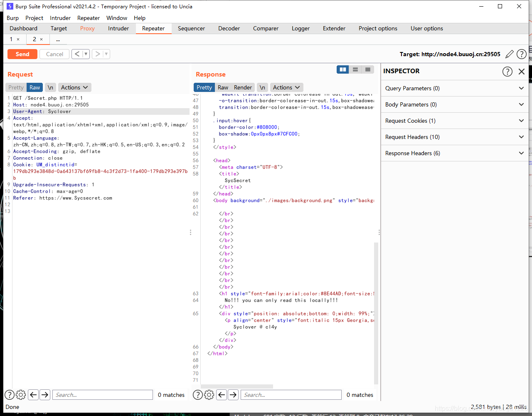Switch to the Comparer tab

[266, 28]
